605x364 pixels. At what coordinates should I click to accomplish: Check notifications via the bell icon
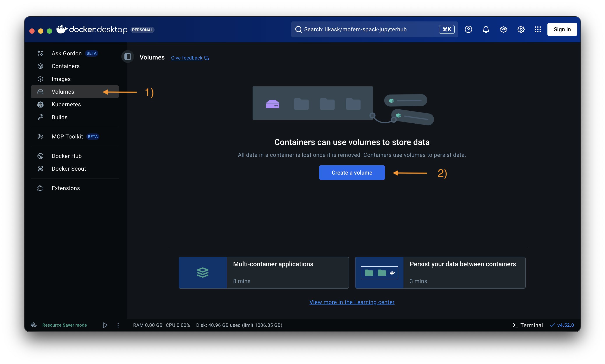[x=486, y=29]
